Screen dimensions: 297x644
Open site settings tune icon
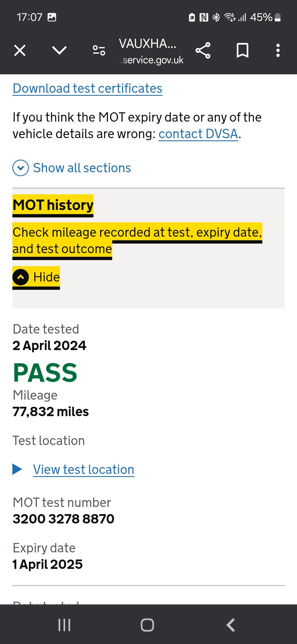(x=99, y=50)
